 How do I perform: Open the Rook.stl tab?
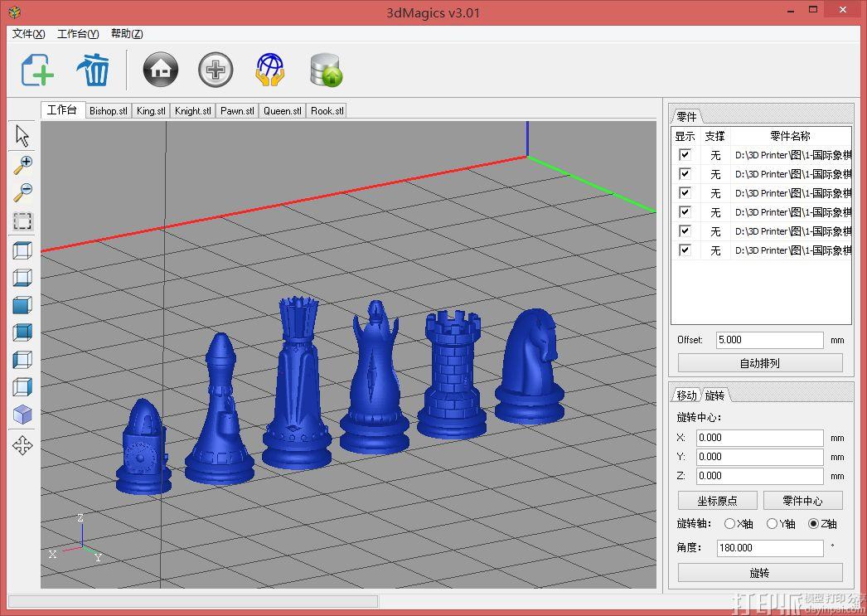327,110
